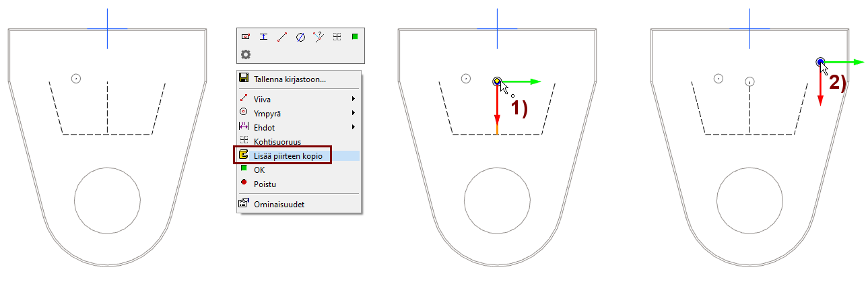Open the Ehdot submenu entry
868x286 pixels.
(x=299, y=127)
